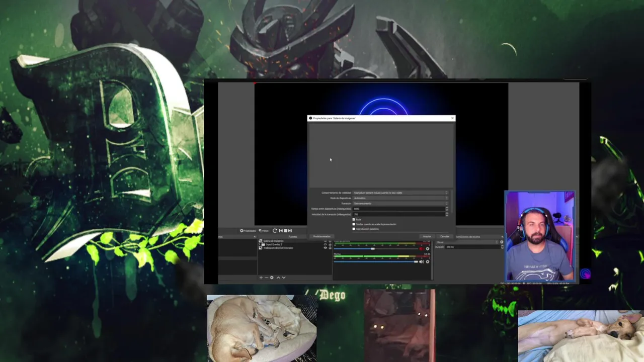Screen dimensions: 644x362
Task: Lock the WallpaperDobleClickTutoriales source
Action: [x=330, y=248]
